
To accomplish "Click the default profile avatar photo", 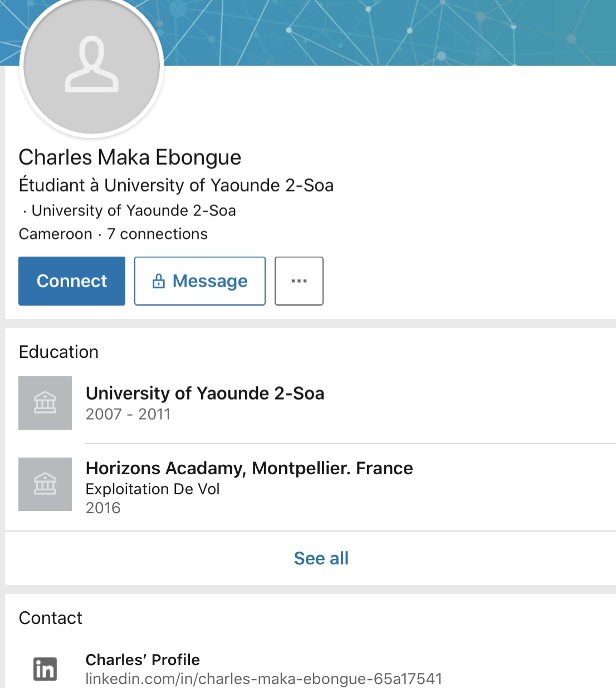I will pos(92,66).
